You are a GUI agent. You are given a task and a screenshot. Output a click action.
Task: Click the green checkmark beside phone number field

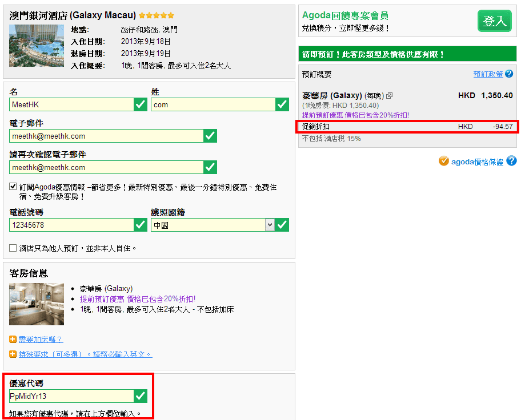[141, 225]
